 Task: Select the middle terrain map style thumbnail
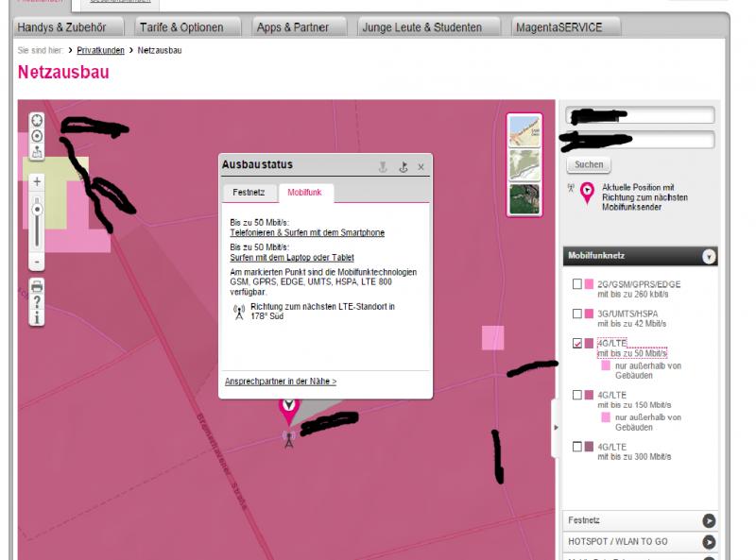click(x=524, y=165)
